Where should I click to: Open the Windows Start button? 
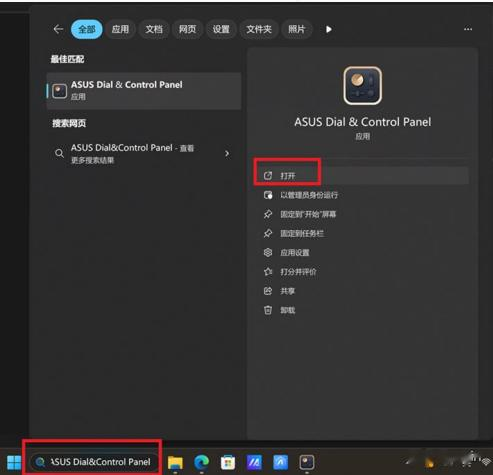14,462
